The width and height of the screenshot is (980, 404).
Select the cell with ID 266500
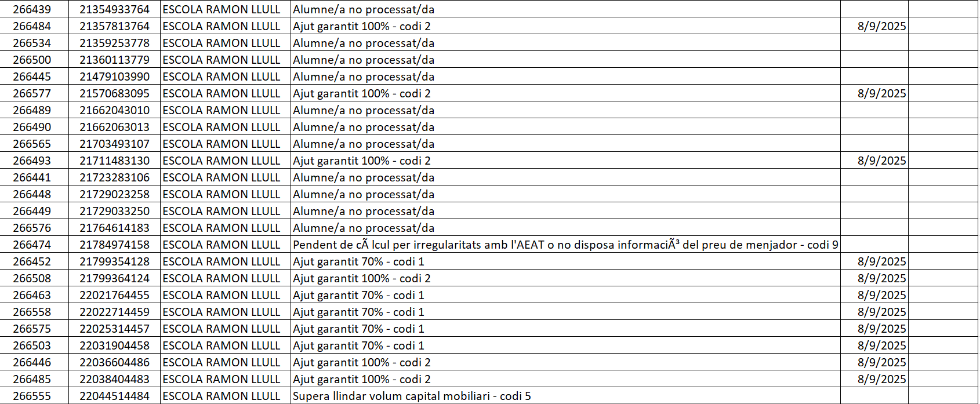click(x=32, y=60)
